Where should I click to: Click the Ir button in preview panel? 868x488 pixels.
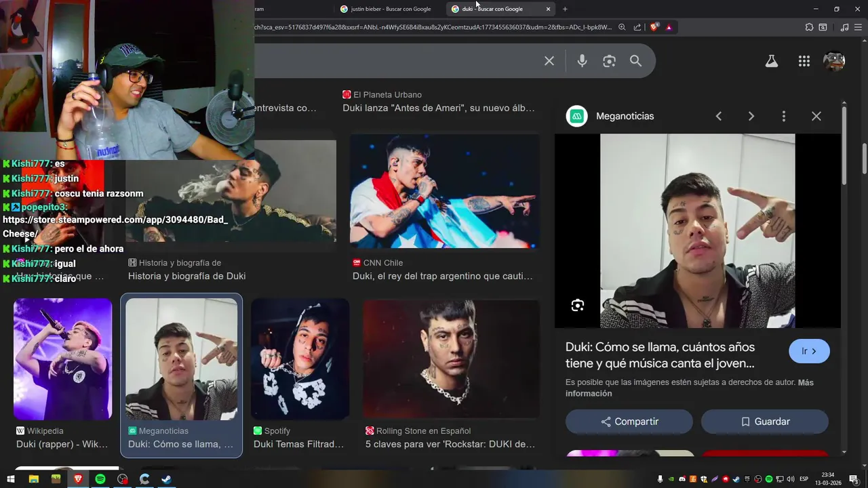pyautogui.click(x=809, y=351)
